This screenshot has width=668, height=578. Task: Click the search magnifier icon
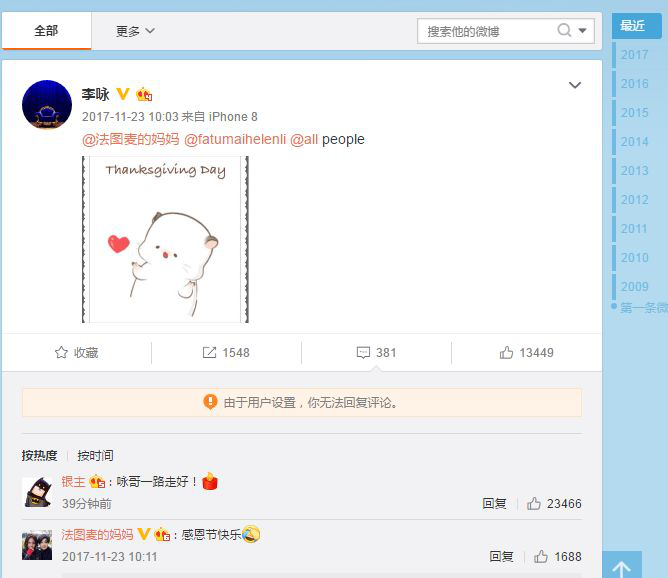(x=564, y=30)
